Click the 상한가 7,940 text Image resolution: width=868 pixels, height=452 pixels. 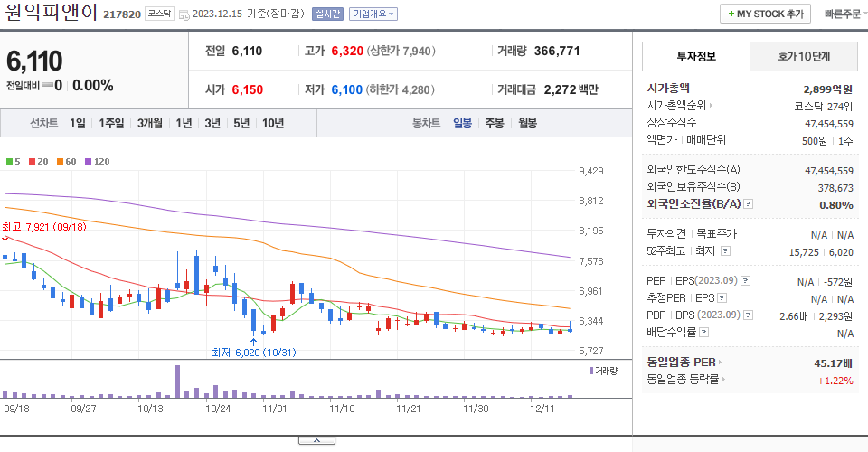pyautogui.click(x=402, y=52)
